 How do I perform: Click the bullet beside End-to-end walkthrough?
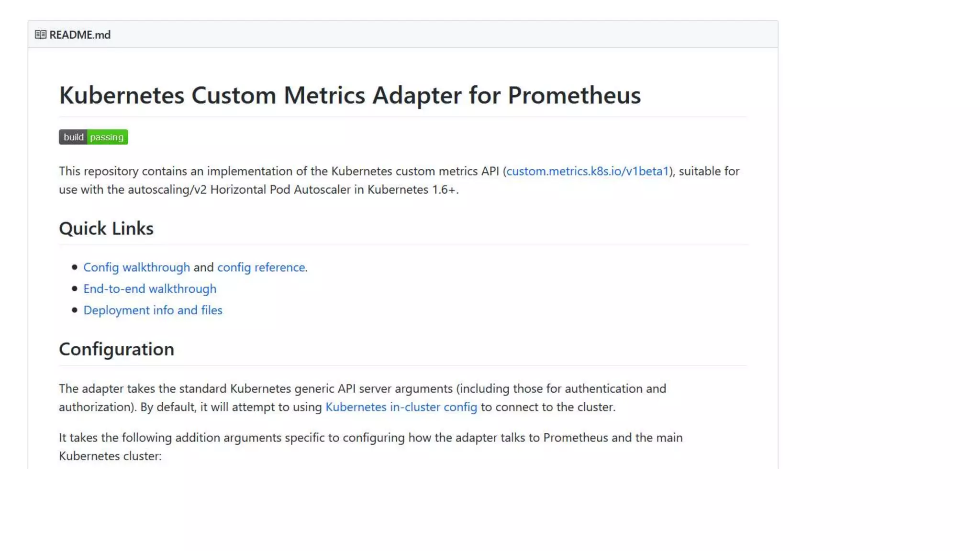[x=75, y=288]
